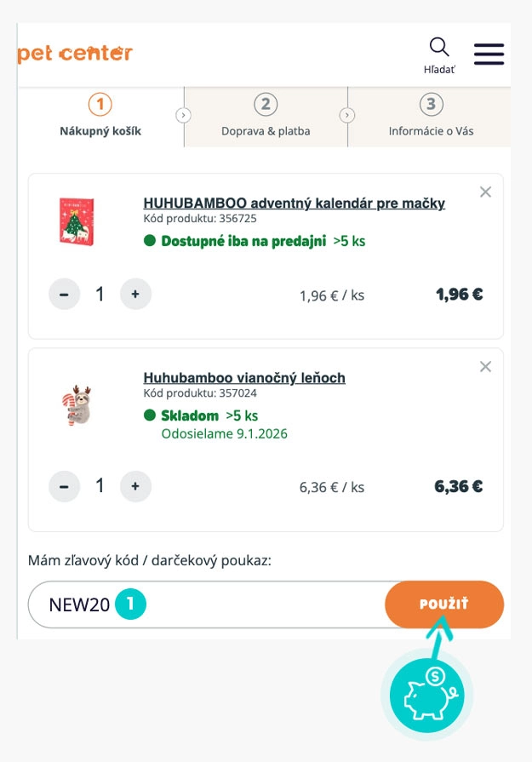532x762 pixels.
Task: Open HUHUBAMBOO adventný kalendár product link
Action: (294, 203)
